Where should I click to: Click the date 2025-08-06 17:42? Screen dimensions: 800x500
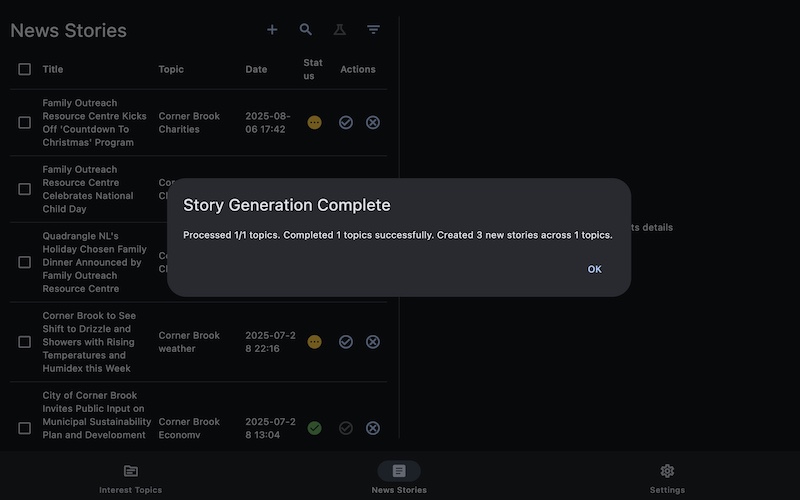pos(268,122)
